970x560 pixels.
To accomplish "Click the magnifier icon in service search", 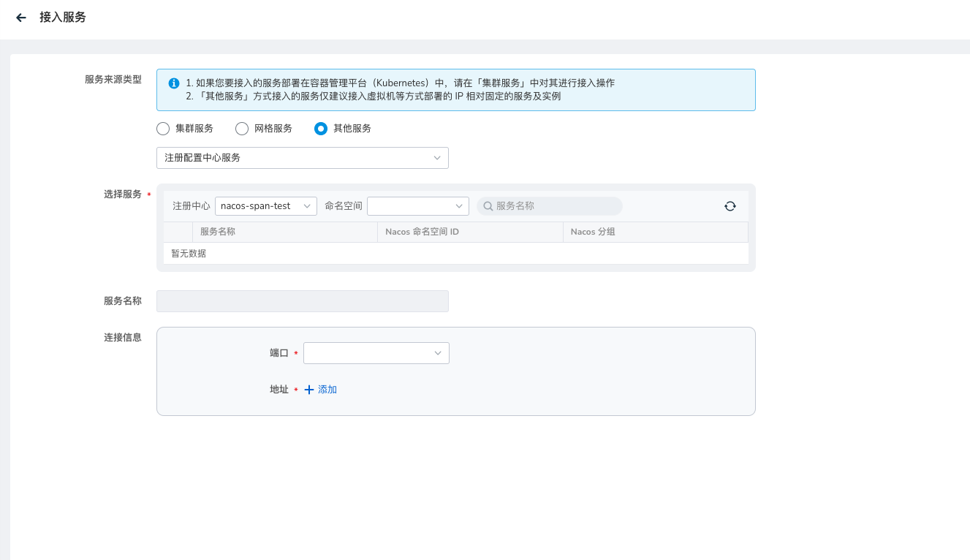I will click(x=488, y=206).
